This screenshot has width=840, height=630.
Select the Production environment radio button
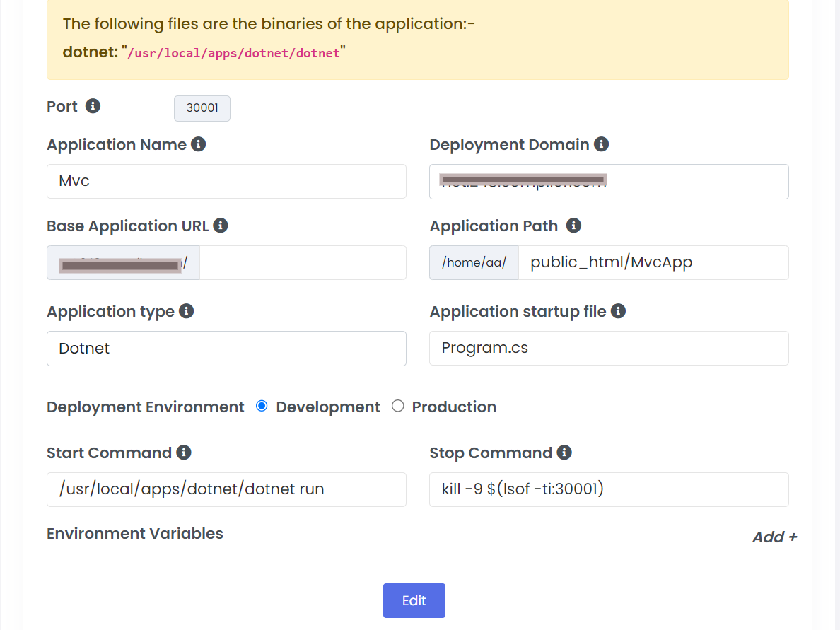pos(398,406)
